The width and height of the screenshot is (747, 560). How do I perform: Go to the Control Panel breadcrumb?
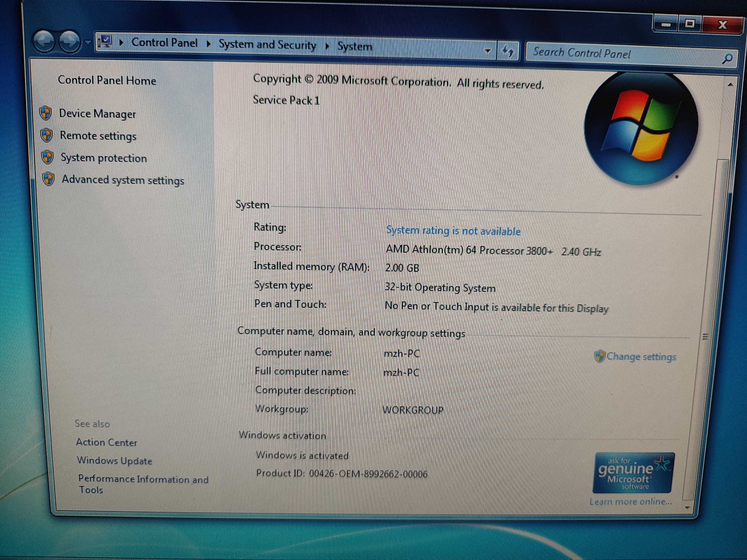pyautogui.click(x=164, y=43)
